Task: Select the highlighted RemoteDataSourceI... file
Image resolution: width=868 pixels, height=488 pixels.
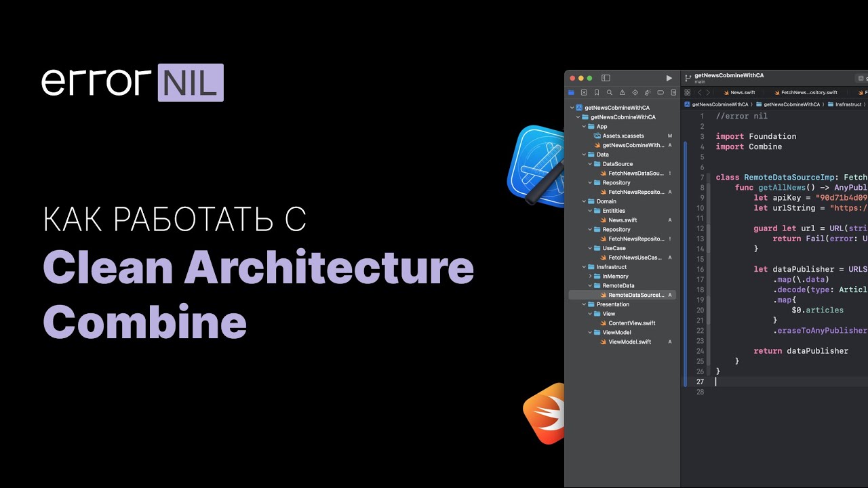Action: (x=623, y=295)
